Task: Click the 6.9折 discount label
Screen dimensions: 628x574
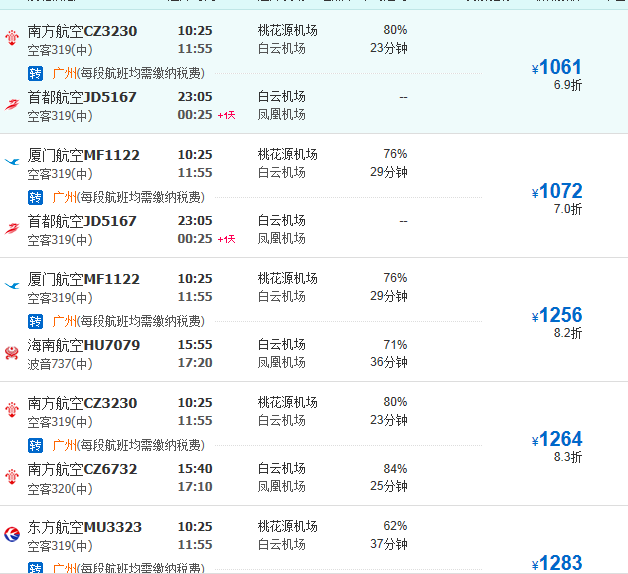Action: pos(568,85)
